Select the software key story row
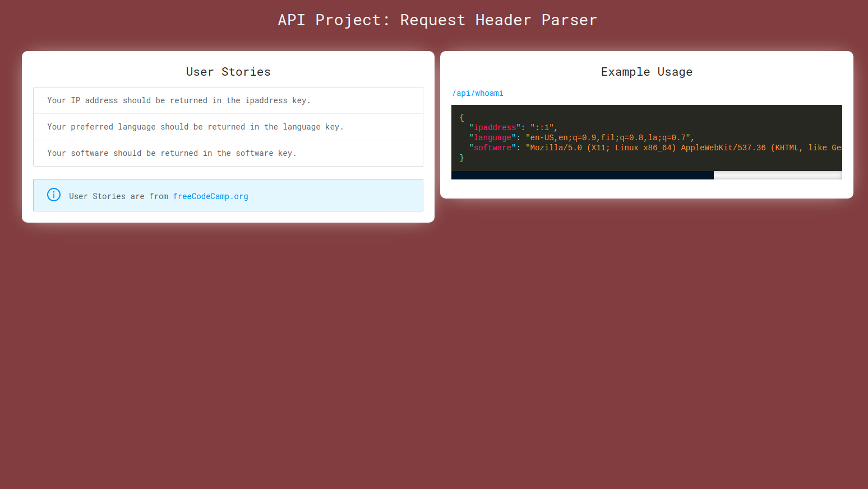Viewport: 868px width, 489px height. point(228,153)
